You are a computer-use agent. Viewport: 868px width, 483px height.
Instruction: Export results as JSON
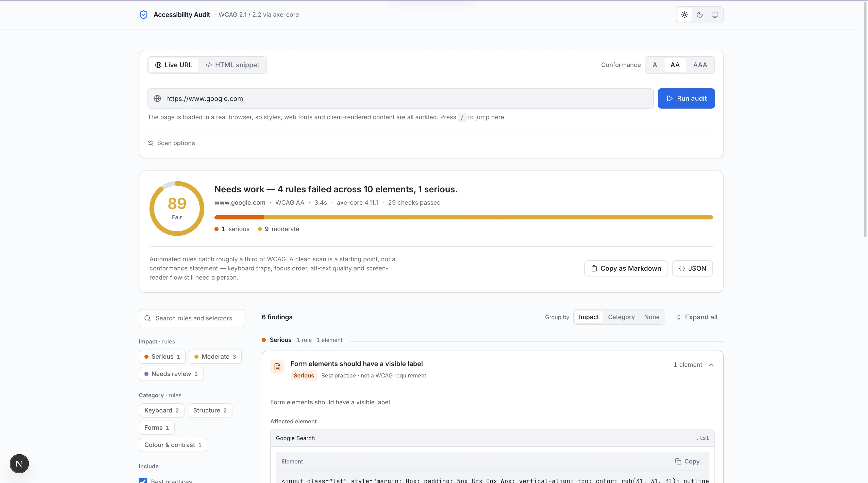tap(692, 268)
